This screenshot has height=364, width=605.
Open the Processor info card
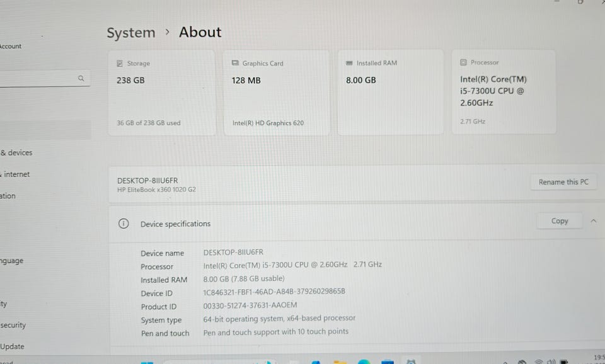coord(504,92)
